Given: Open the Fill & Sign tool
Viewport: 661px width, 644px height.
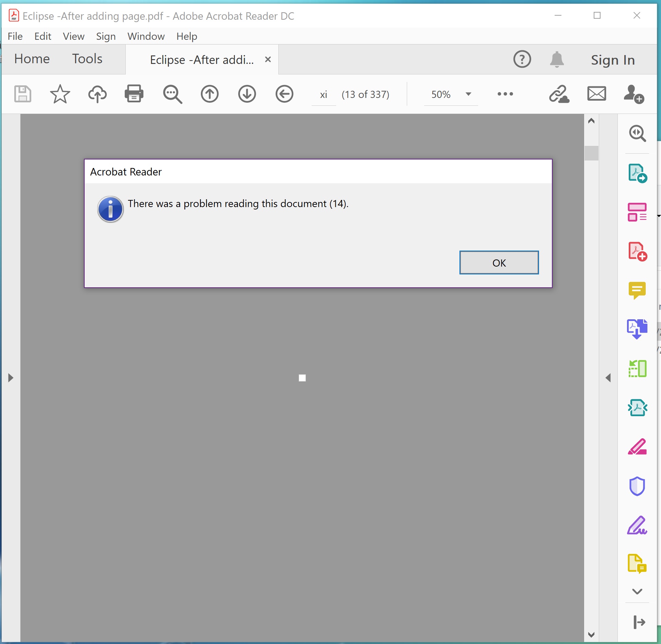Looking at the screenshot, I should 637,525.
